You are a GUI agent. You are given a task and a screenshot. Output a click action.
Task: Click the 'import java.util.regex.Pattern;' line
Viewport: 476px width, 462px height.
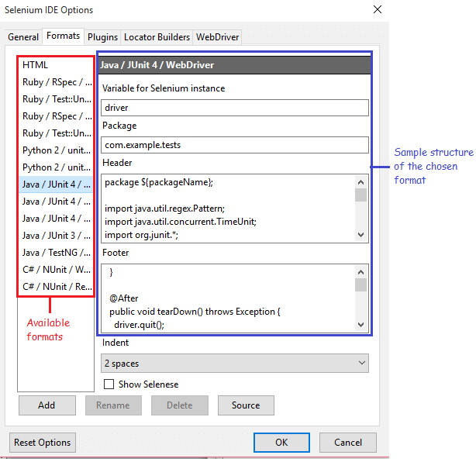coord(164,209)
